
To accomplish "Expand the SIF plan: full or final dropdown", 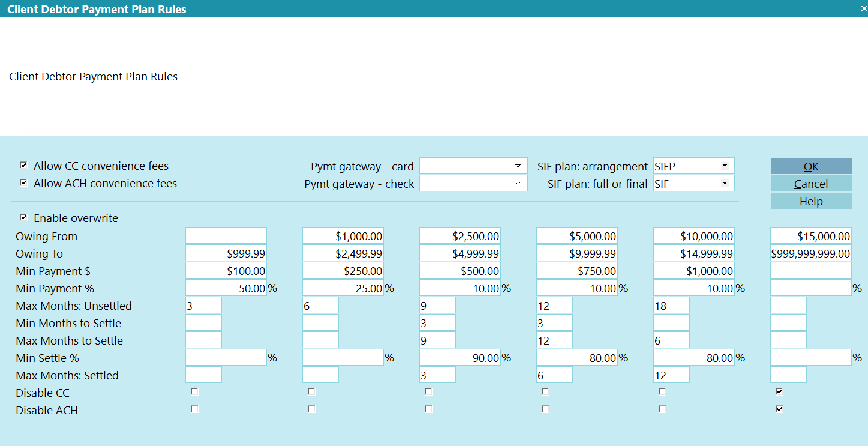I will point(725,184).
